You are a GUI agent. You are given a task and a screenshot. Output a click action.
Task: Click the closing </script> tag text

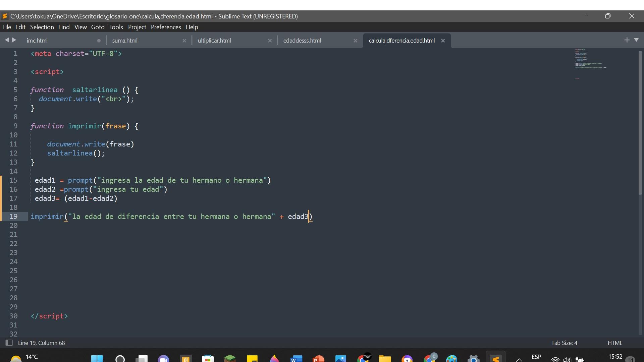click(x=49, y=316)
